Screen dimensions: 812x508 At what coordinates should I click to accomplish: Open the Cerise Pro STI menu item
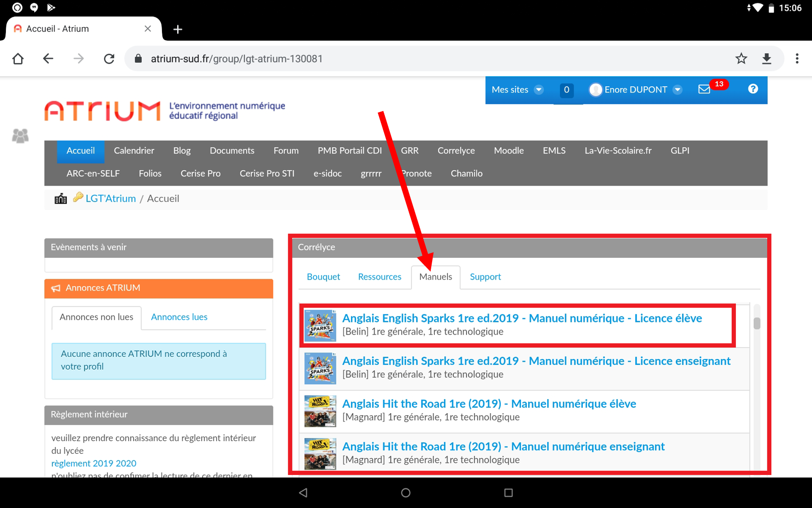[267, 174]
